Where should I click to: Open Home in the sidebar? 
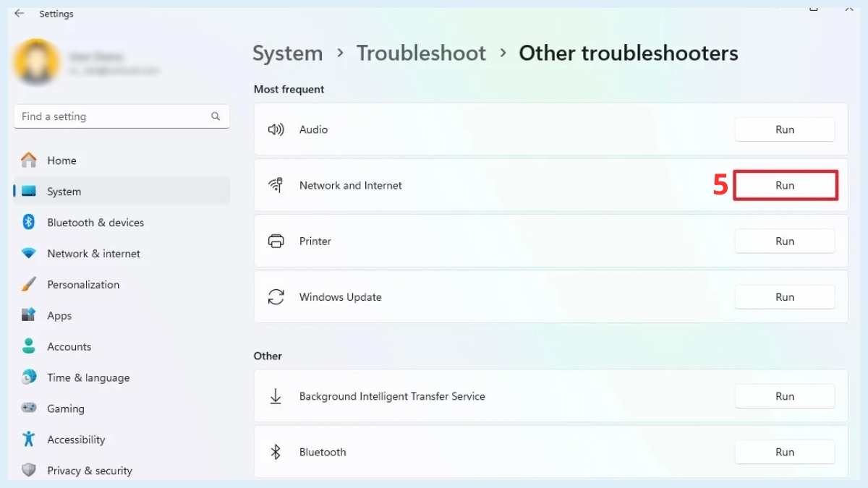tap(122, 160)
